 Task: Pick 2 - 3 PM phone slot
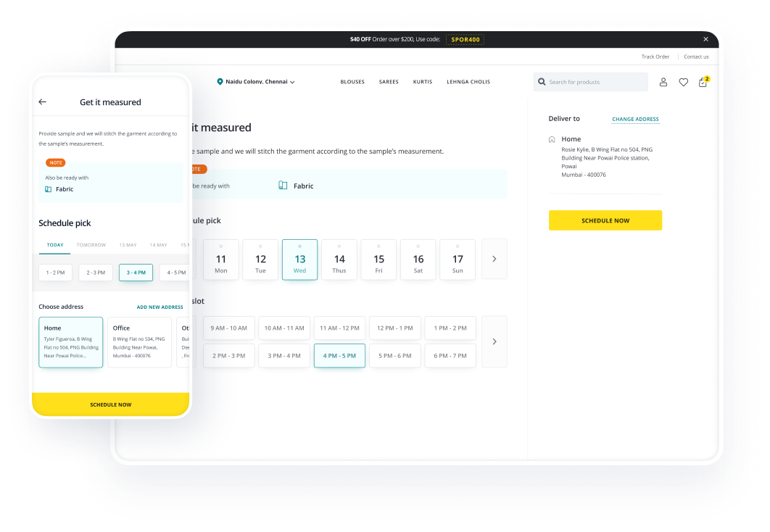click(96, 273)
